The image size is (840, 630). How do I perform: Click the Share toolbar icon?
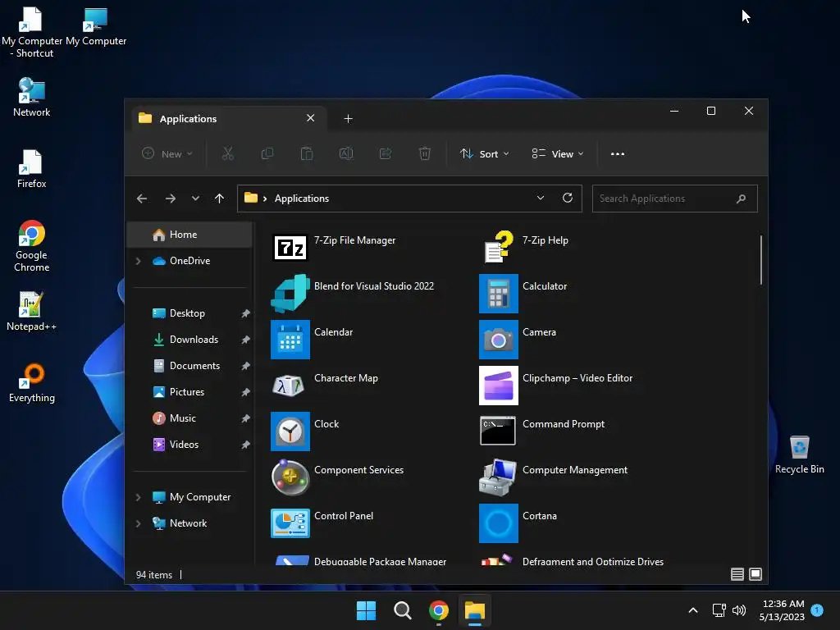(386, 153)
